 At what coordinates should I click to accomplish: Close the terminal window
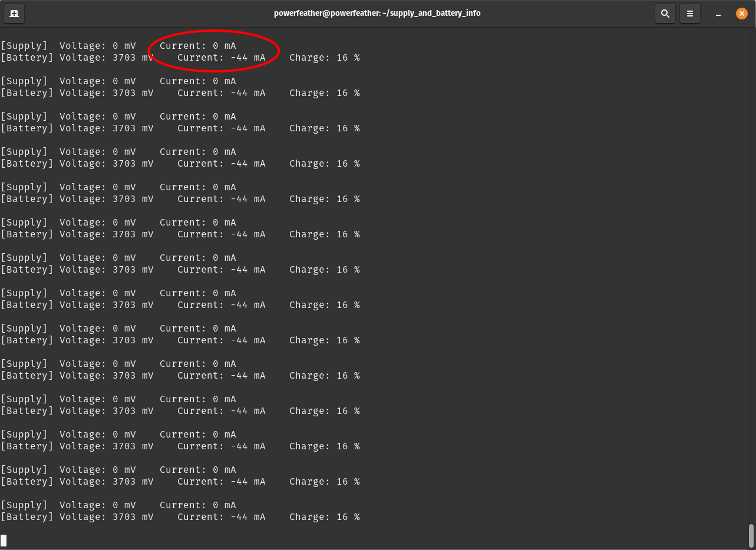click(742, 13)
